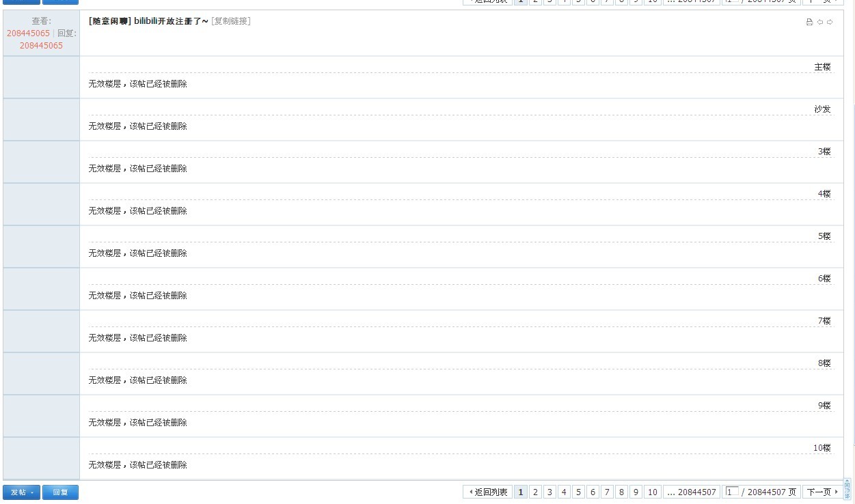Click current page 1 in the footer pager
The height and width of the screenshot is (504, 855).
click(x=521, y=492)
